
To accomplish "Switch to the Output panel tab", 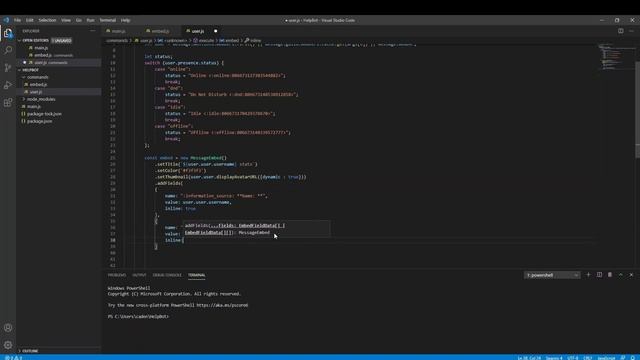I will tap(139, 275).
